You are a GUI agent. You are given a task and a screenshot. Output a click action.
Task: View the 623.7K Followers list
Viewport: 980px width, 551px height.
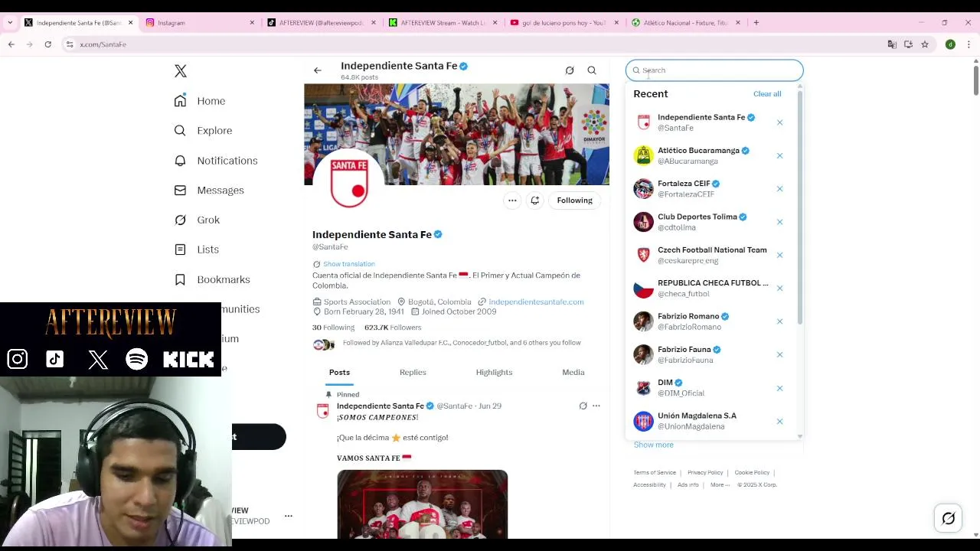coord(393,328)
